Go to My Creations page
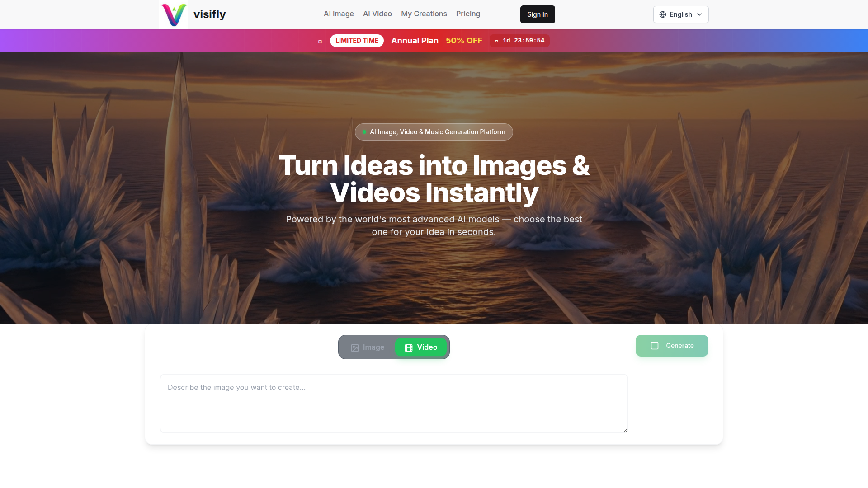The height and width of the screenshot is (488, 868). click(x=424, y=14)
